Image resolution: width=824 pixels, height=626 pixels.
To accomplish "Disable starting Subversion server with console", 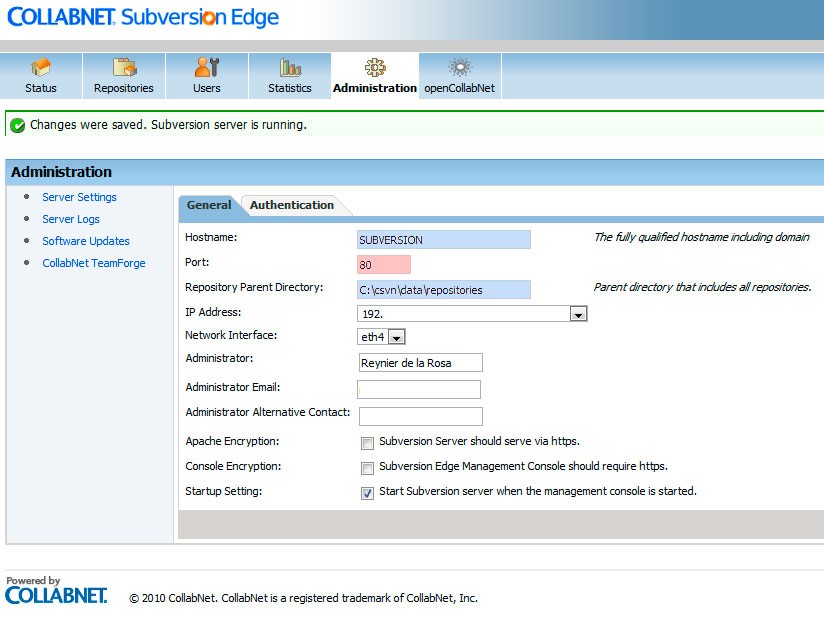I will [367, 491].
